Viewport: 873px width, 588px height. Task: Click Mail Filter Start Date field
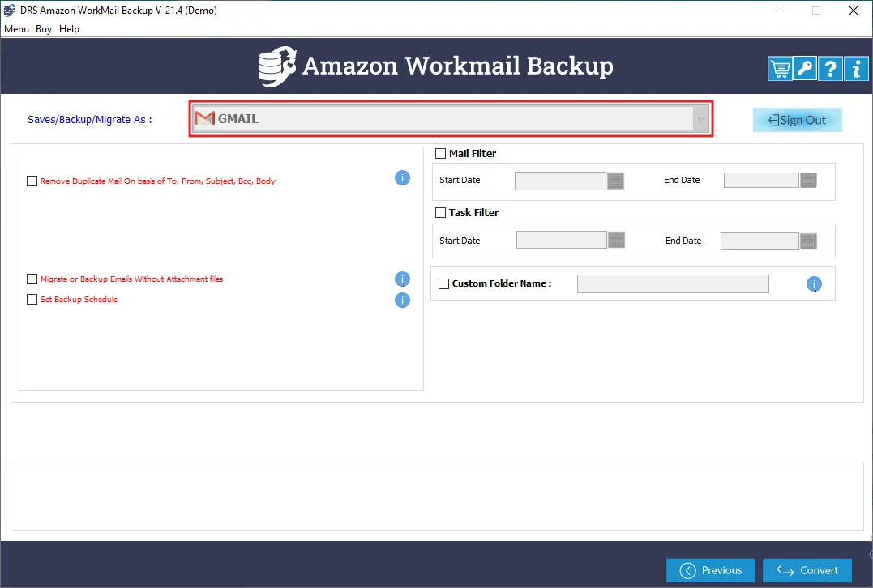[x=560, y=181]
